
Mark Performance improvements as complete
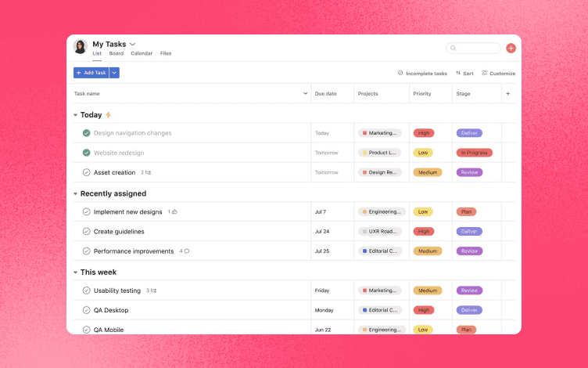[x=86, y=251]
